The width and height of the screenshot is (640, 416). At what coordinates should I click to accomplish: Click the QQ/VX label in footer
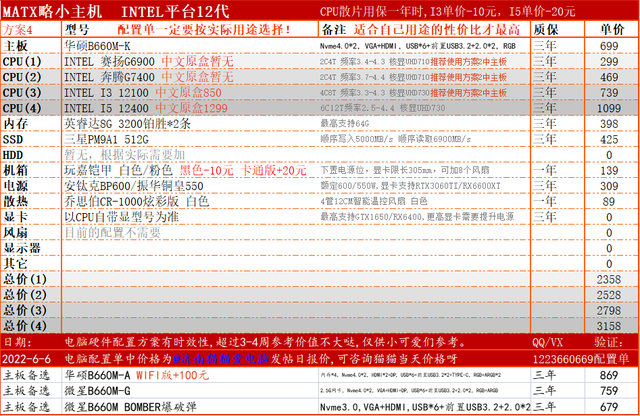(547, 342)
